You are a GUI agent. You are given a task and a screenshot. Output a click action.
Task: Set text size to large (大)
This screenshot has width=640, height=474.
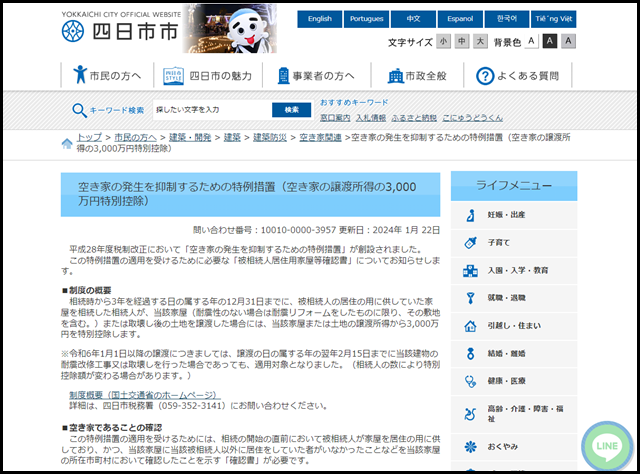[480, 41]
